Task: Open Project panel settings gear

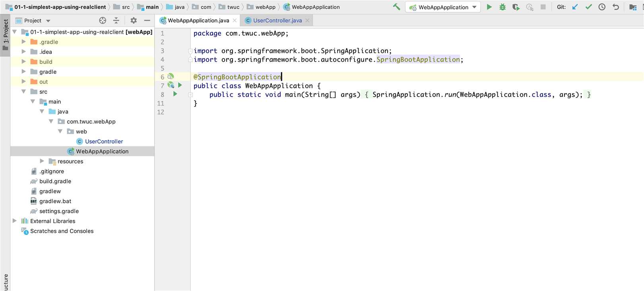Action: (x=134, y=20)
